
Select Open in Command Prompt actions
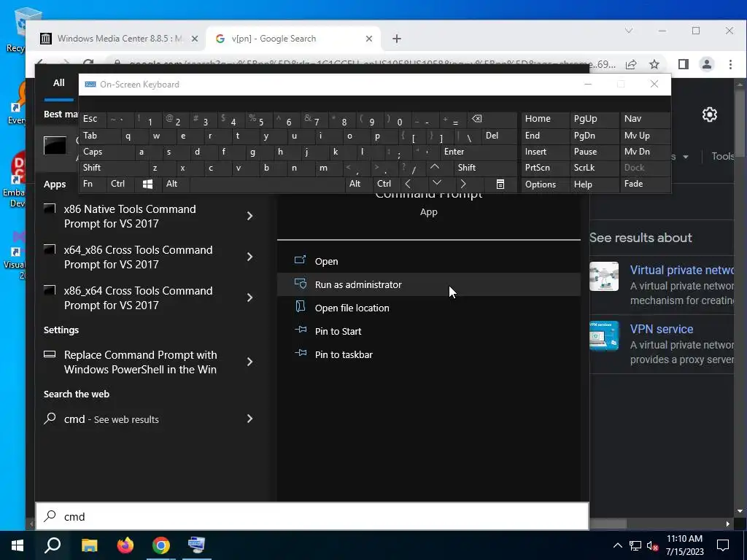click(428, 261)
